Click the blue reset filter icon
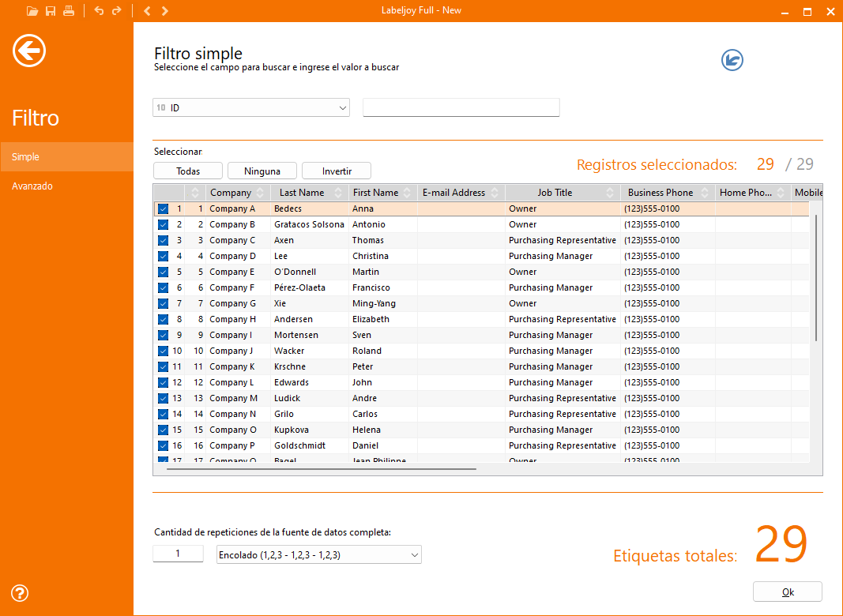The image size is (843, 616). tap(732, 60)
